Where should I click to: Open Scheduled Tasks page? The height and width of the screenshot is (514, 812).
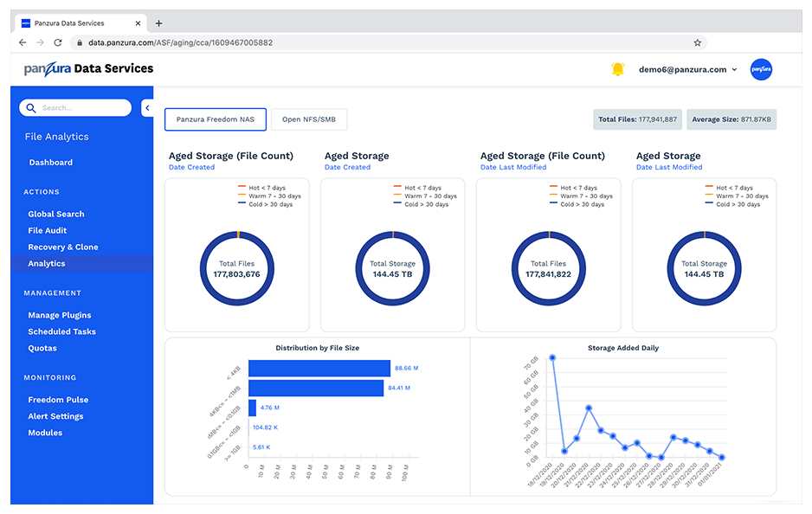click(x=61, y=331)
